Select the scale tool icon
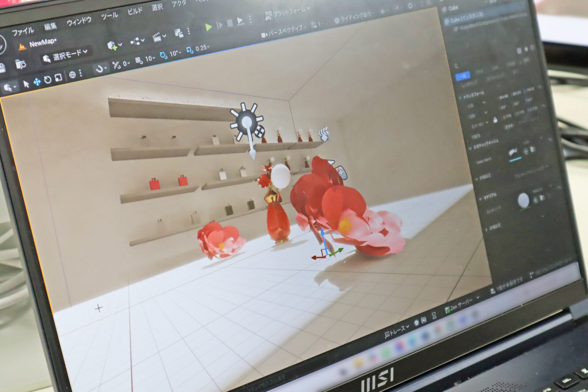 [58, 78]
